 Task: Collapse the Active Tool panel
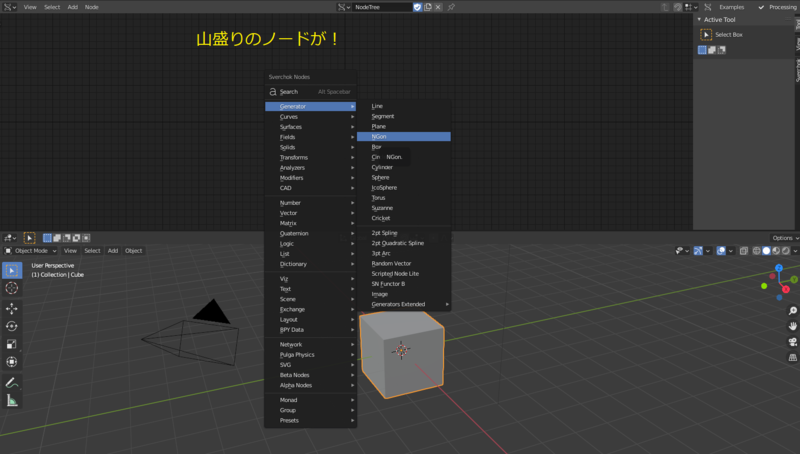pyautogui.click(x=699, y=19)
